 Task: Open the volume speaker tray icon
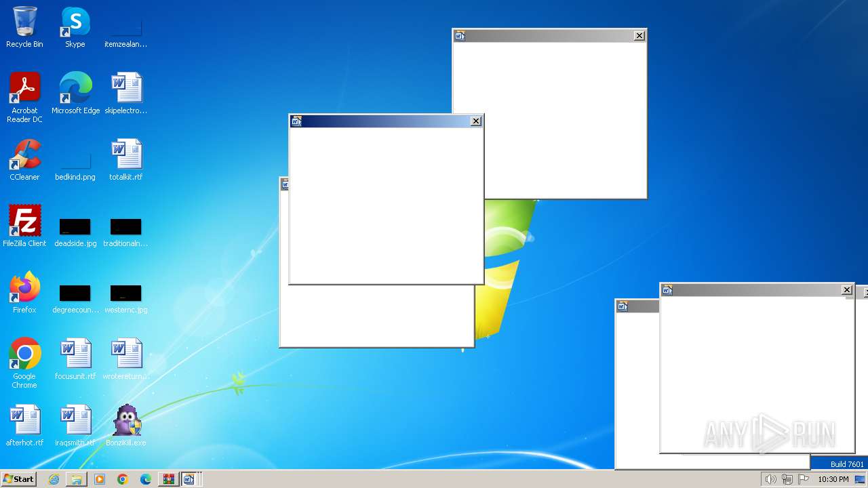(x=770, y=479)
